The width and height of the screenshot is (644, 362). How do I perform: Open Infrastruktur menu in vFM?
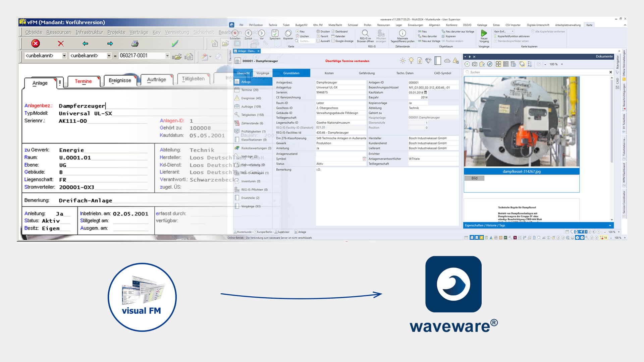89,32
